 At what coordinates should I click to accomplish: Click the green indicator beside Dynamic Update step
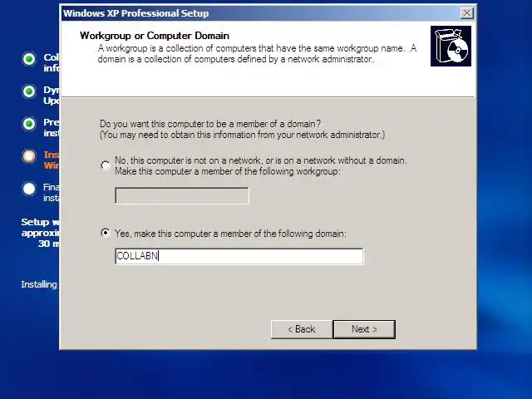(x=29, y=91)
